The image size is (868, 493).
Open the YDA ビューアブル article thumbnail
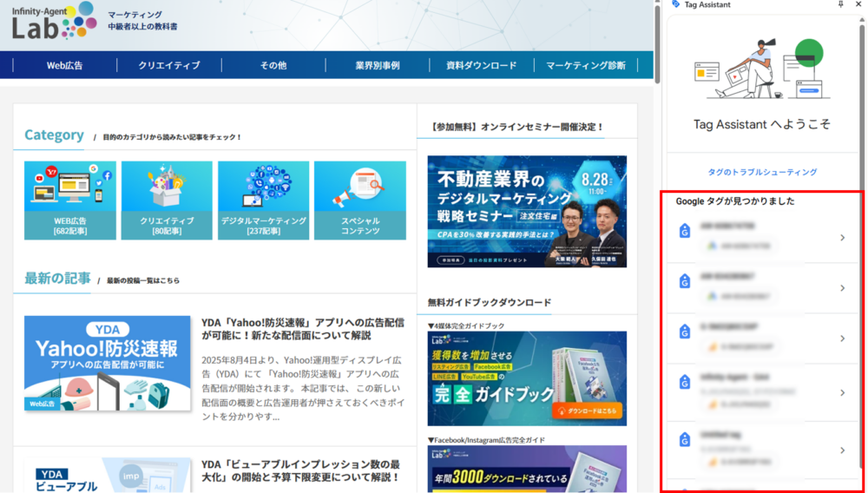point(108,476)
